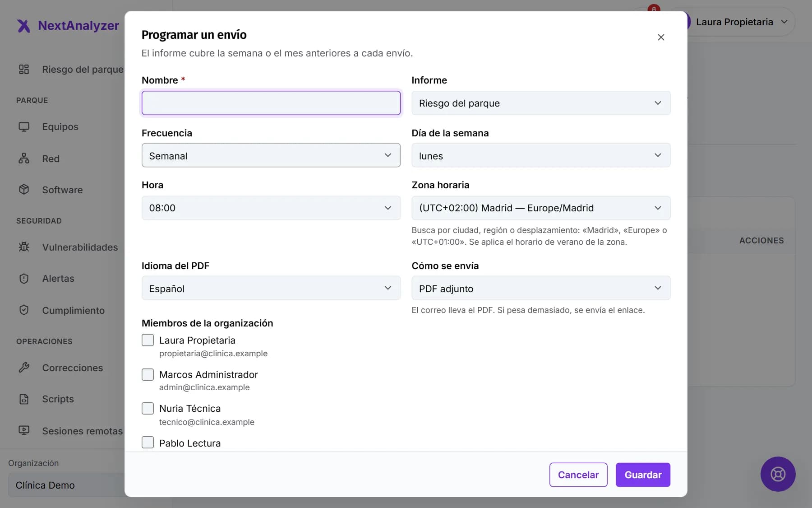Open the Red network icon
The image size is (812, 508).
pos(24,158)
